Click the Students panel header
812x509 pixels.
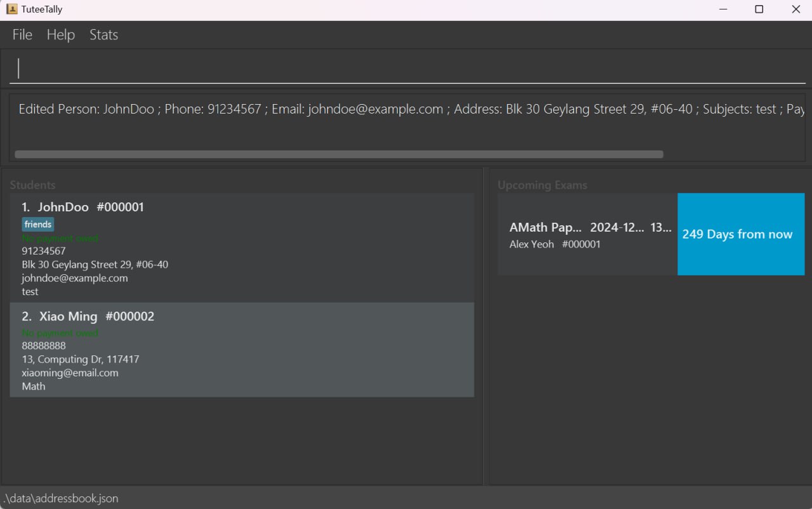[x=33, y=185]
